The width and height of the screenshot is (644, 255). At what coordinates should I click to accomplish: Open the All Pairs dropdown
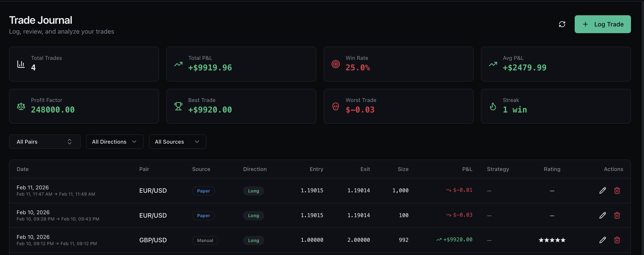[x=45, y=142]
